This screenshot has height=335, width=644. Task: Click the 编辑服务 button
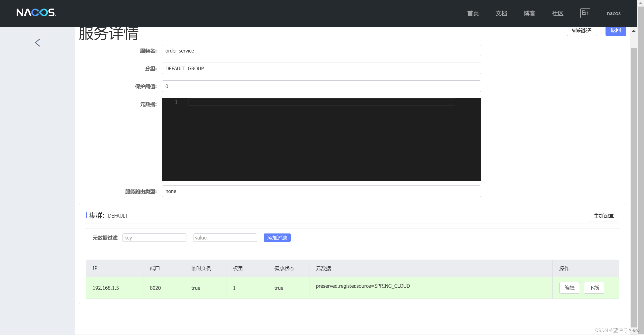582,31
